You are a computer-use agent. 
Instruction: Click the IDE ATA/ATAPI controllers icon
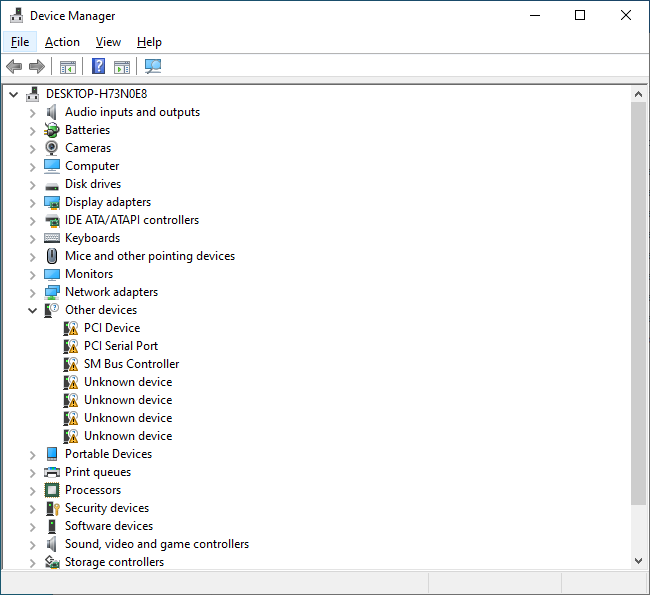(52, 221)
